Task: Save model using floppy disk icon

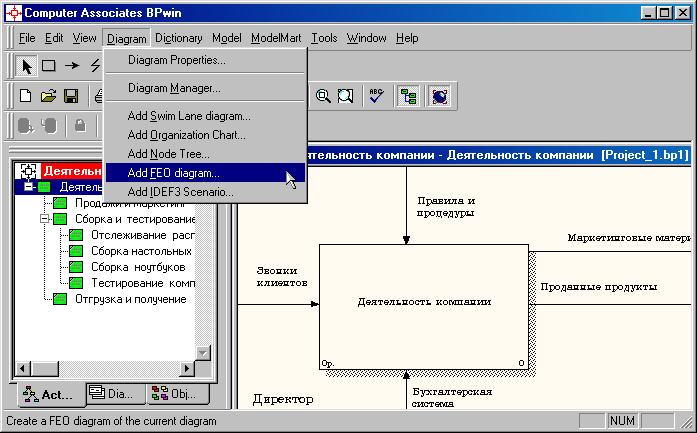Action: point(71,96)
